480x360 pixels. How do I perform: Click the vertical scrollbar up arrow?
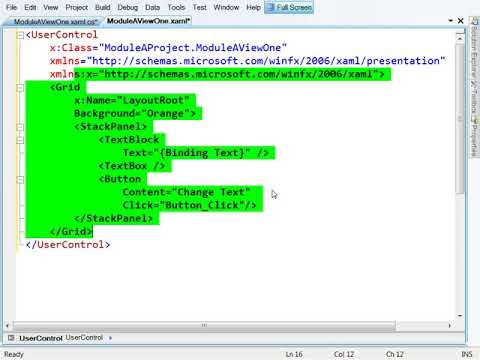[460, 39]
